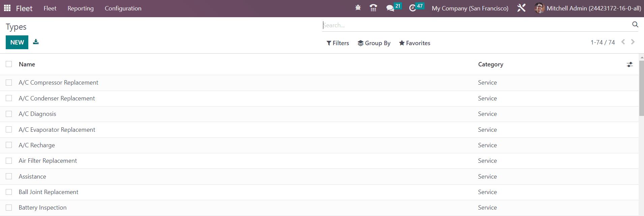
Task: Open the wrench and screwdriver tools icon
Action: (521, 8)
